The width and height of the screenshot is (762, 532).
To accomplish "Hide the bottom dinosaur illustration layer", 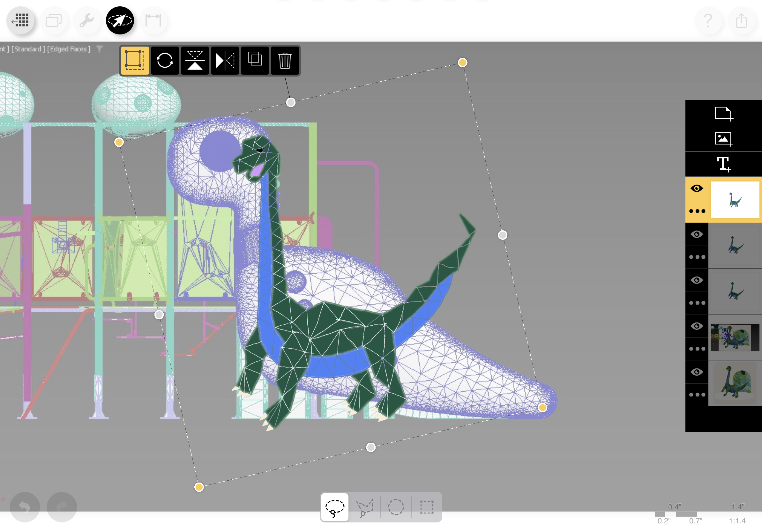I will (697, 372).
